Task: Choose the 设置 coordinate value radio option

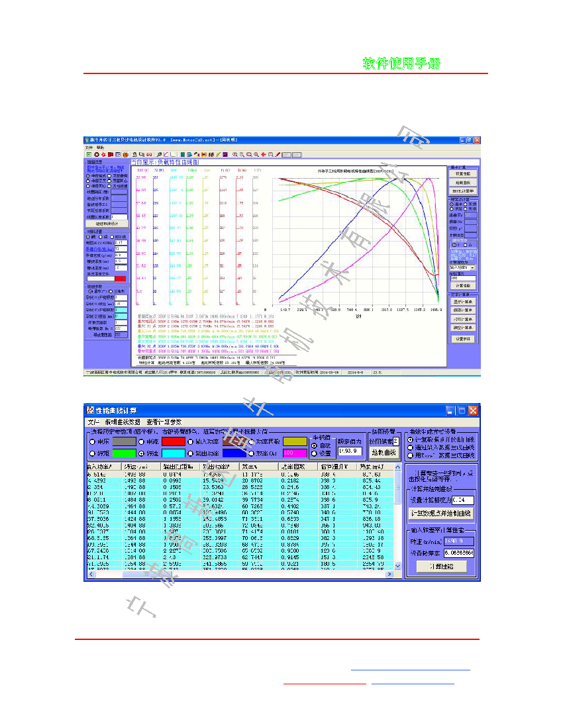Action: pos(313,453)
